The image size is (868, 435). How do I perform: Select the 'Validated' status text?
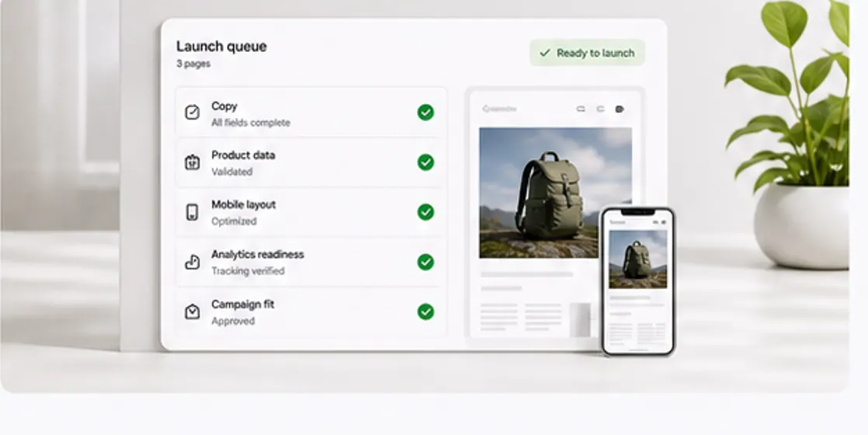click(232, 172)
